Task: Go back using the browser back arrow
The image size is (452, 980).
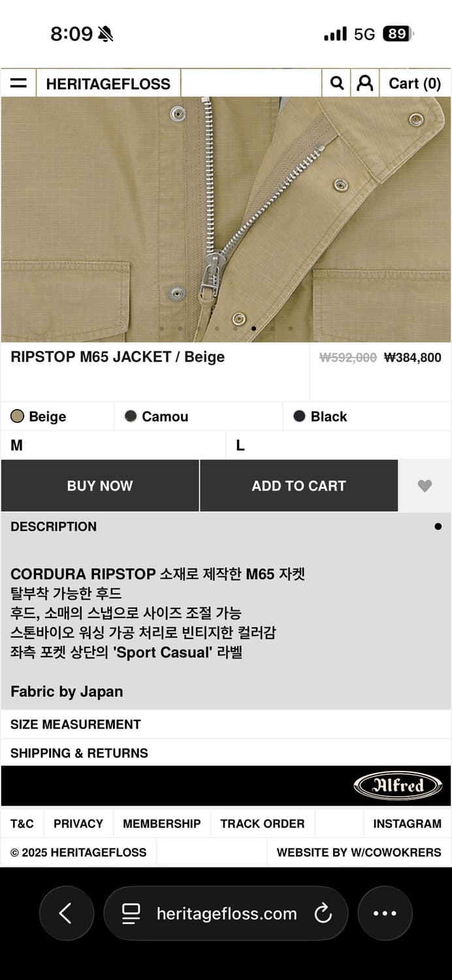Action: tap(66, 913)
